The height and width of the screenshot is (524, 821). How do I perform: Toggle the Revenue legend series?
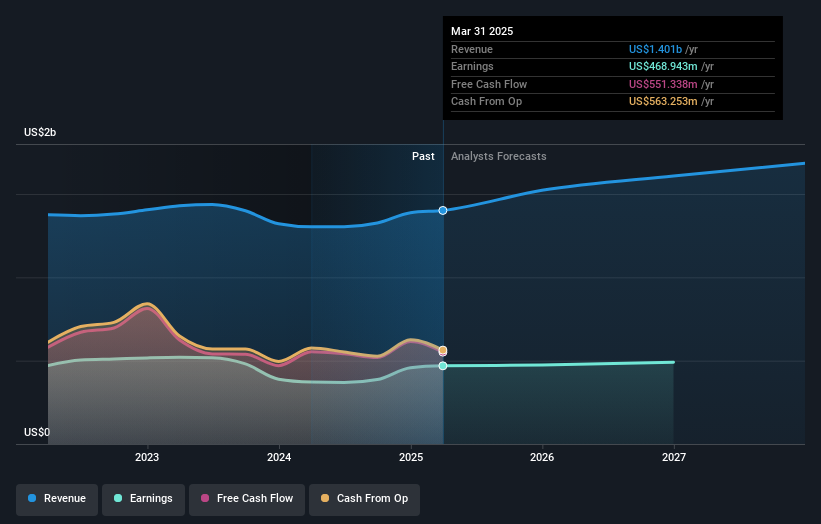[x=57, y=499]
